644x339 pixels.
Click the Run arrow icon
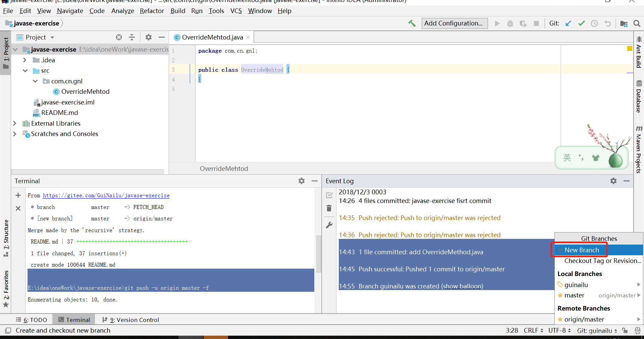pyautogui.click(x=497, y=23)
